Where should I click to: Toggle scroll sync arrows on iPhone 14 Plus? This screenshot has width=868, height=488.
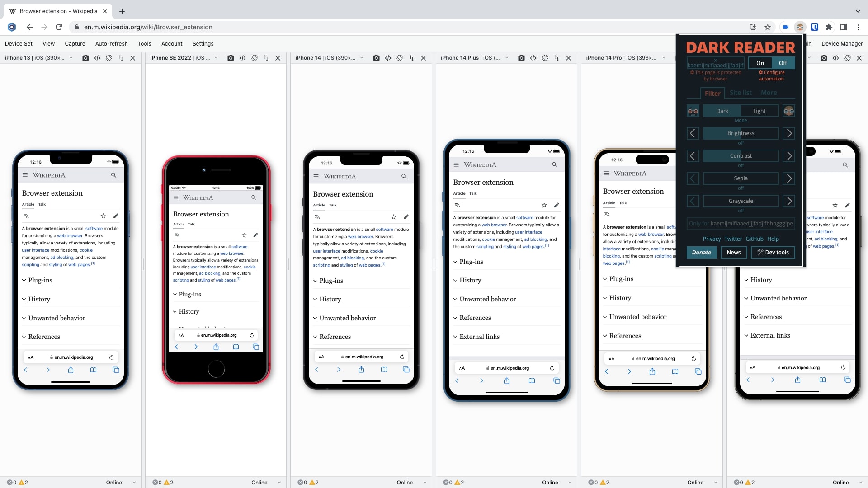click(x=557, y=58)
